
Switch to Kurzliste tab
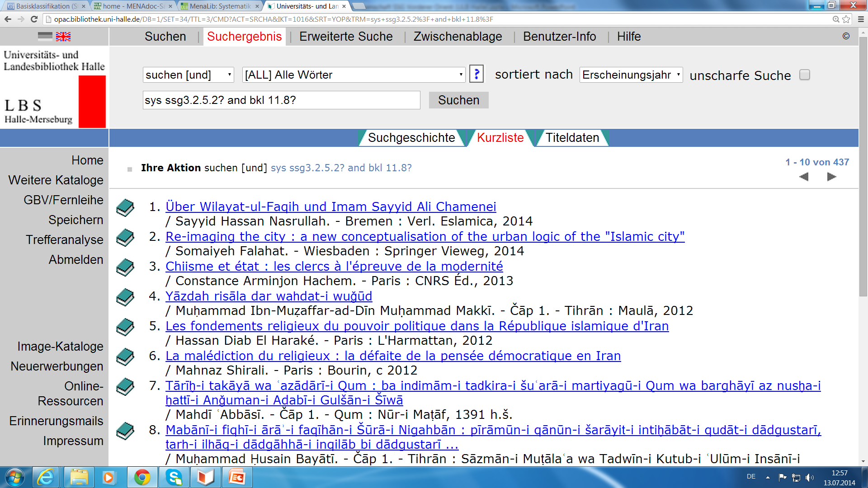coord(500,138)
